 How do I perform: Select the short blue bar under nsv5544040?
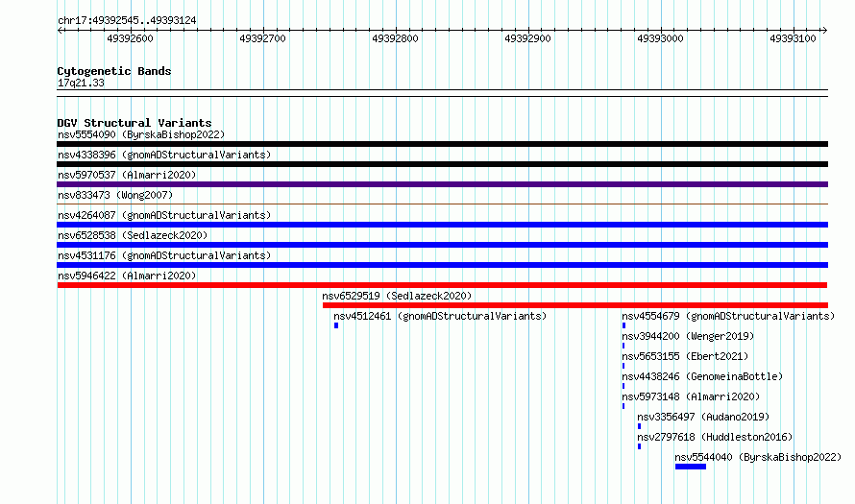(691, 467)
